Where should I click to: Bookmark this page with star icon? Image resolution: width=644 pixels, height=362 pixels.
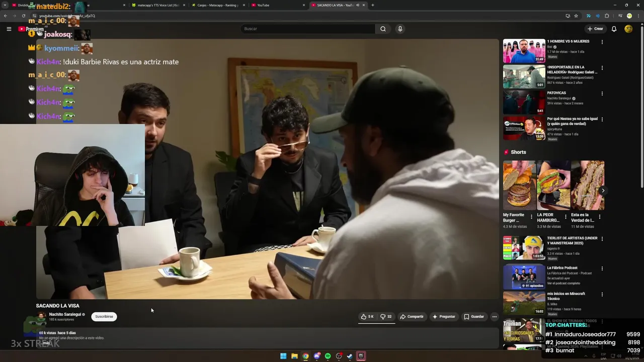(576, 16)
